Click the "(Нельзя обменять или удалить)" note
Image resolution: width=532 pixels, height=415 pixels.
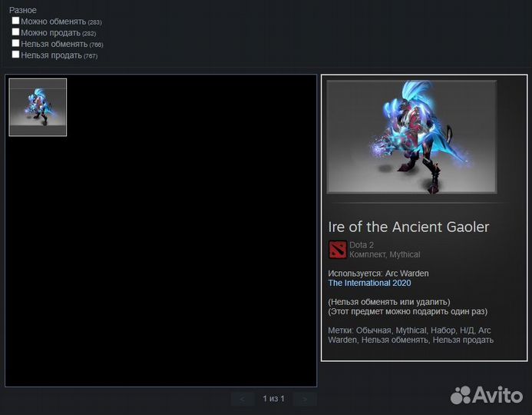[389, 302]
